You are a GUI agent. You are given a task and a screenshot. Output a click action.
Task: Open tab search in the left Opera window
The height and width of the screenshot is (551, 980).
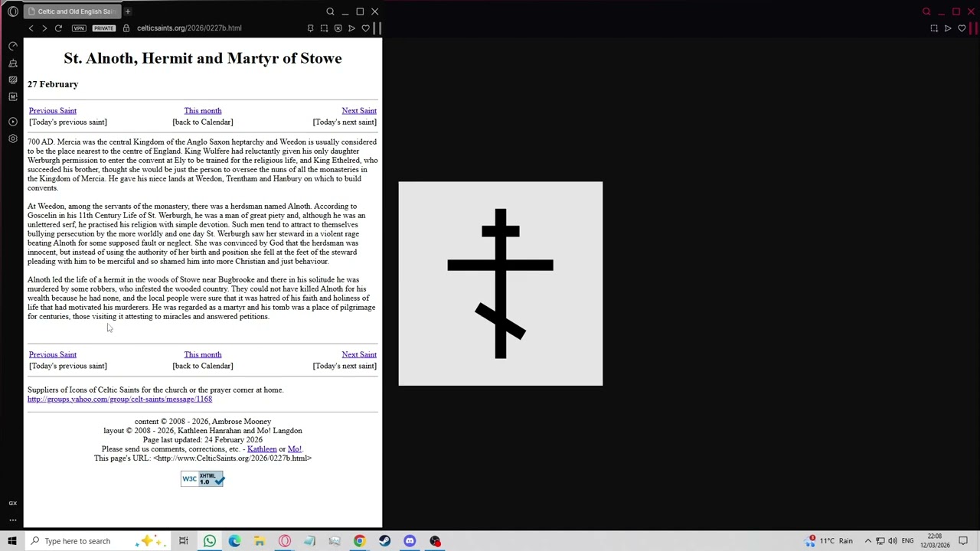tap(330, 11)
